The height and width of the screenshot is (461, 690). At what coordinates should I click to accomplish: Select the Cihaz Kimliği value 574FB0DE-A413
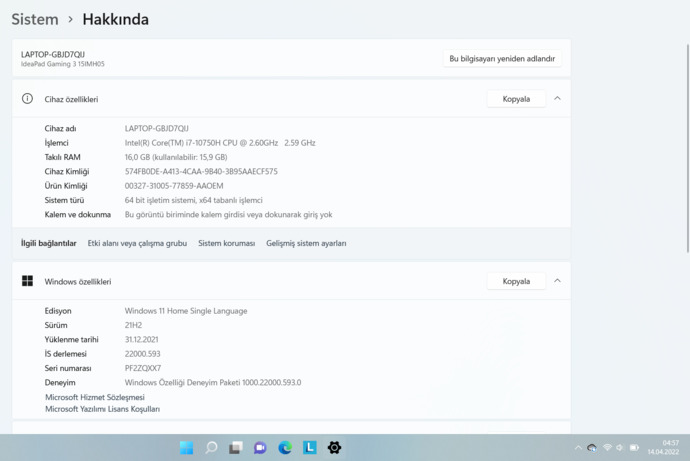pos(201,172)
